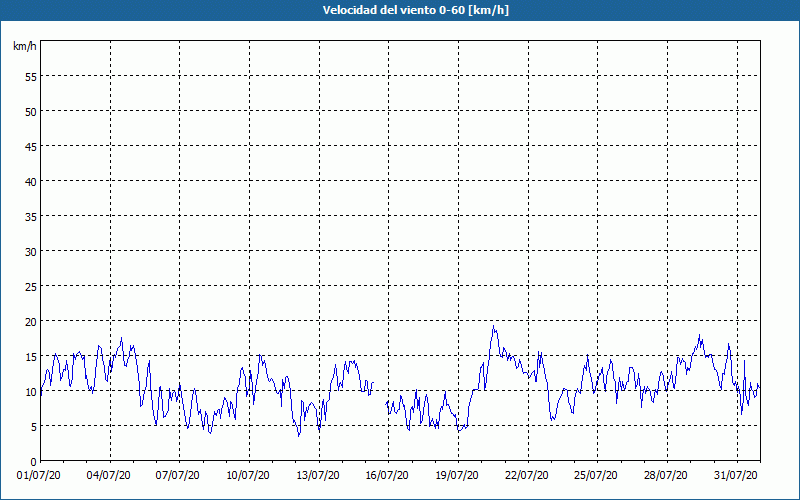The height and width of the screenshot is (500, 800).
Task: Click the y-axis value 5
Action: click(x=34, y=427)
